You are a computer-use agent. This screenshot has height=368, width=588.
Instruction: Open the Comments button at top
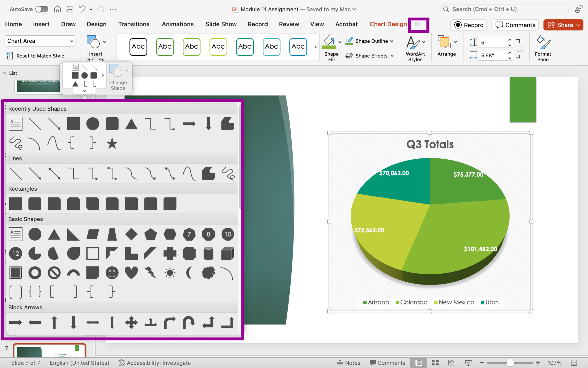[x=515, y=25]
